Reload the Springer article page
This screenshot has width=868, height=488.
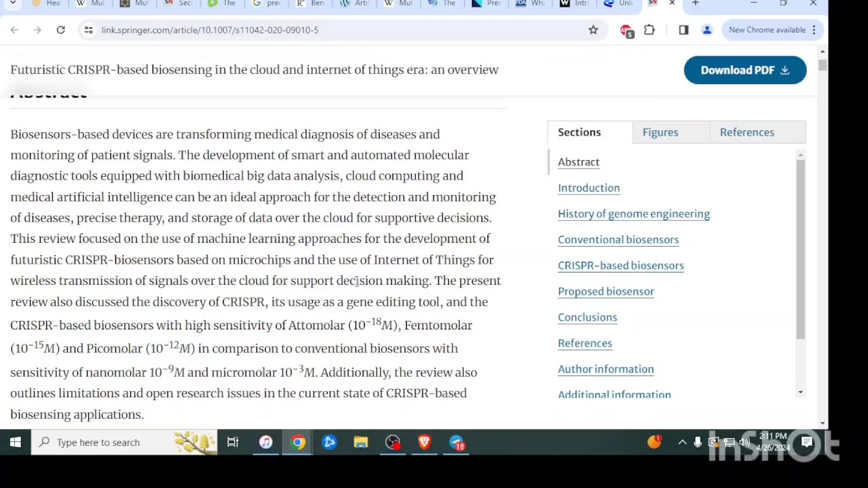[x=60, y=30]
